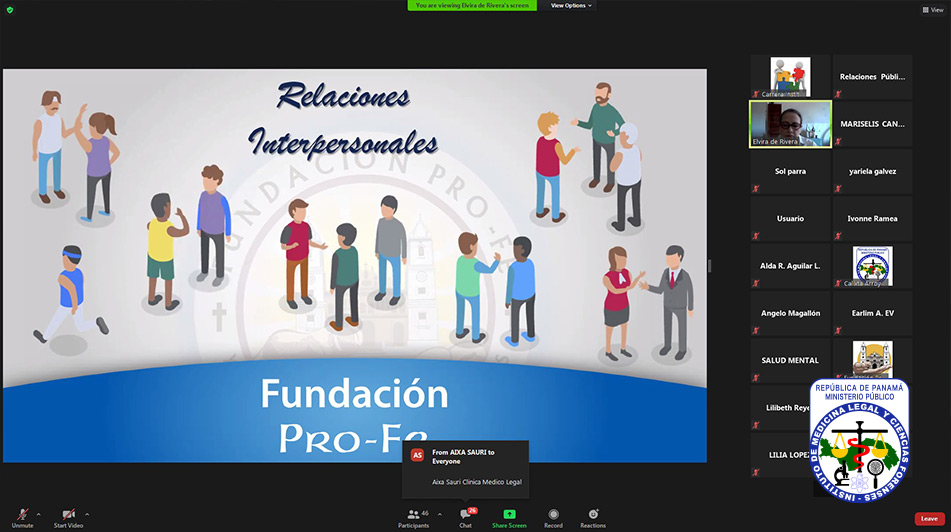This screenshot has width=951, height=532.
Task: Click the 'You are viewing Elvira de Rivera's screen' banner
Action: coord(472,5)
